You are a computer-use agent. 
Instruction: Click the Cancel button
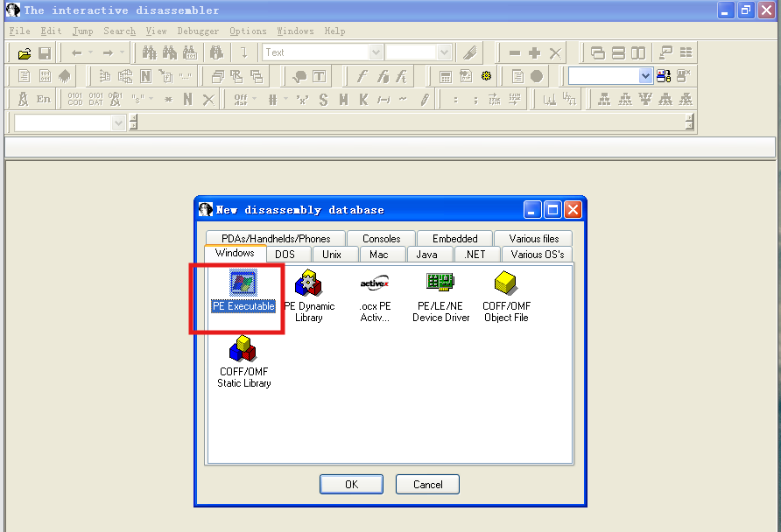(427, 484)
